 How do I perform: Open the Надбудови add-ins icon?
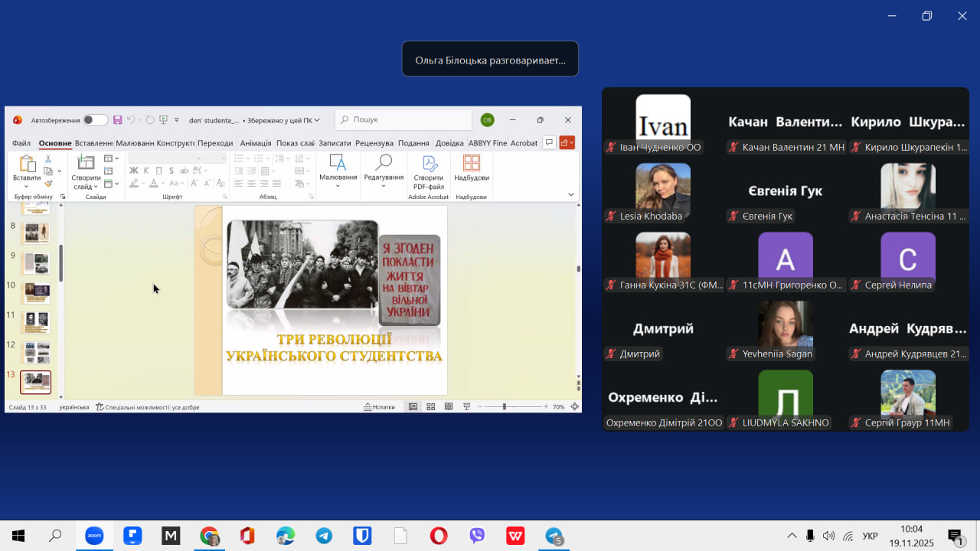(x=471, y=167)
